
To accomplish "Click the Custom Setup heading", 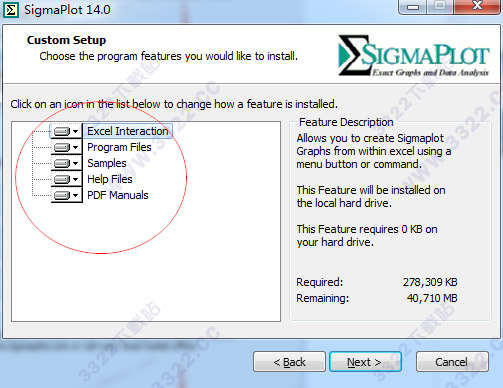I will pos(66,40).
